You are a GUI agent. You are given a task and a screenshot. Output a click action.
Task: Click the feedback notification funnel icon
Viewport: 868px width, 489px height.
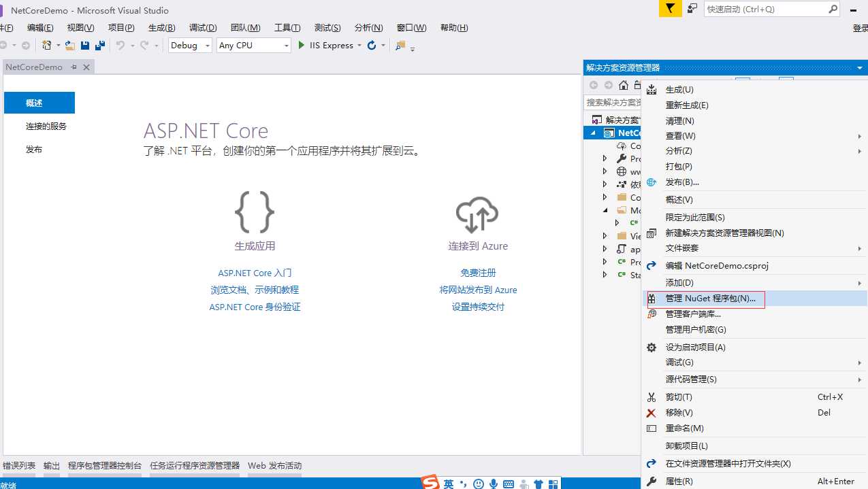click(671, 9)
